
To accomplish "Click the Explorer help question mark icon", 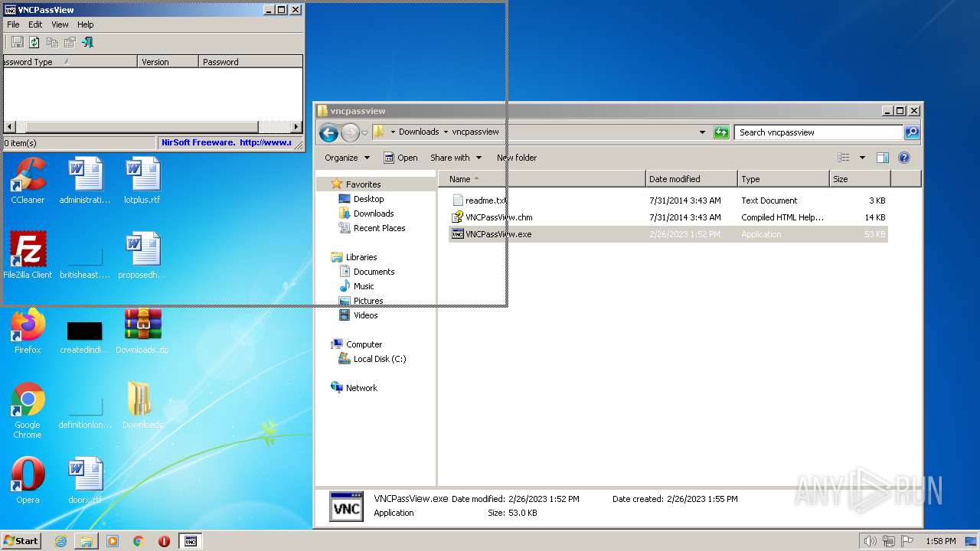I will 904,158.
